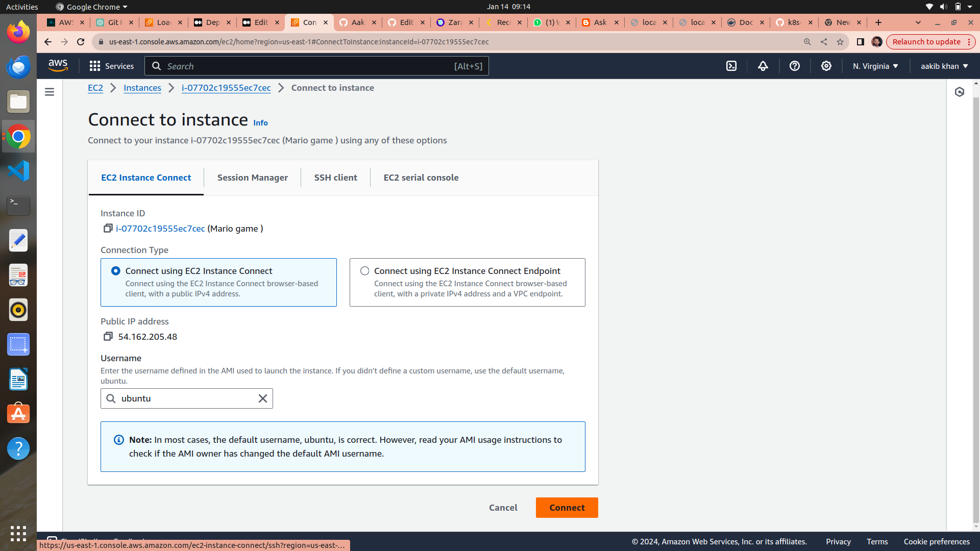Copy the public IP address 54.162.205.48
This screenshot has width=980, height=551.
point(108,336)
